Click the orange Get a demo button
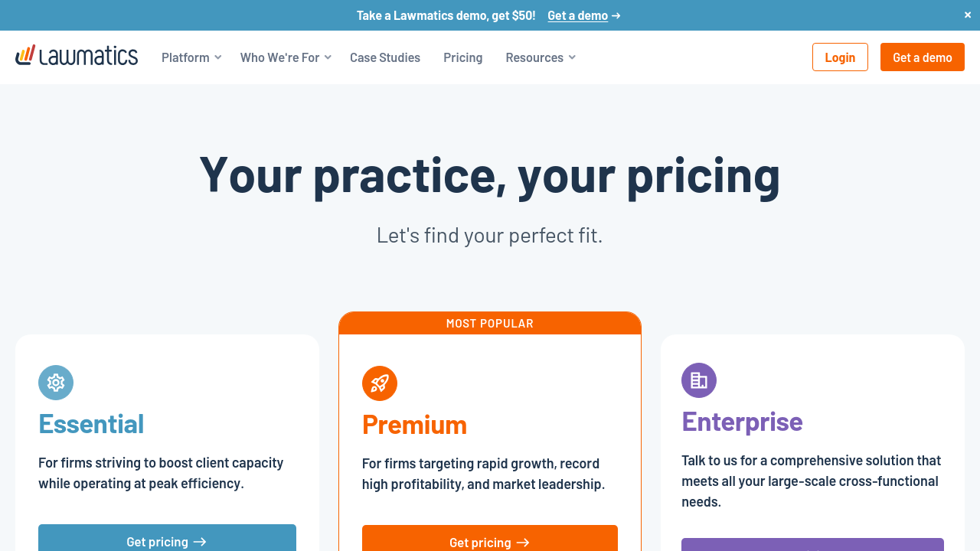This screenshot has width=980, height=551. [923, 57]
